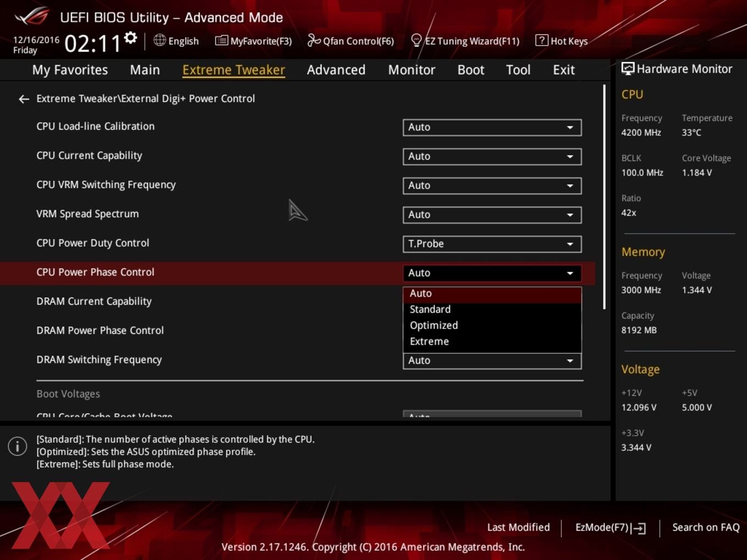Image resolution: width=747 pixels, height=560 pixels.
Task: Select VRM Spread Spectrum label
Action: [x=87, y=214]
